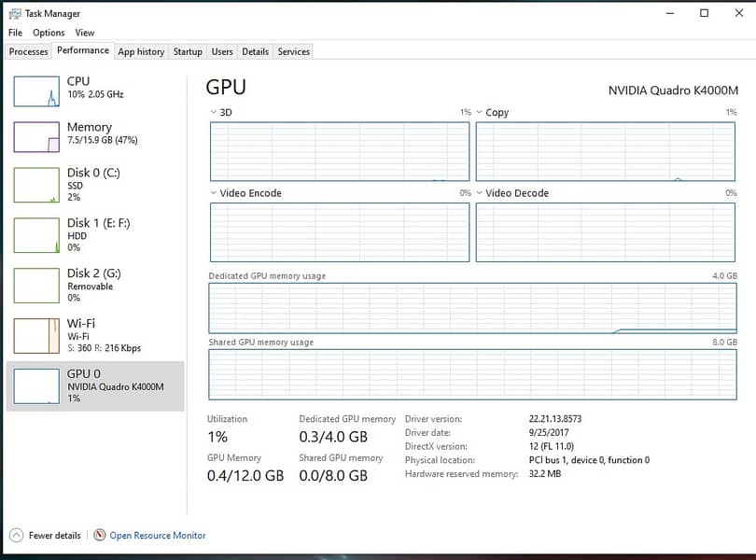This screenshot has height=560, width=756.
Task: Show Wi-Fi network performance graph
Action: pos(93,335)
